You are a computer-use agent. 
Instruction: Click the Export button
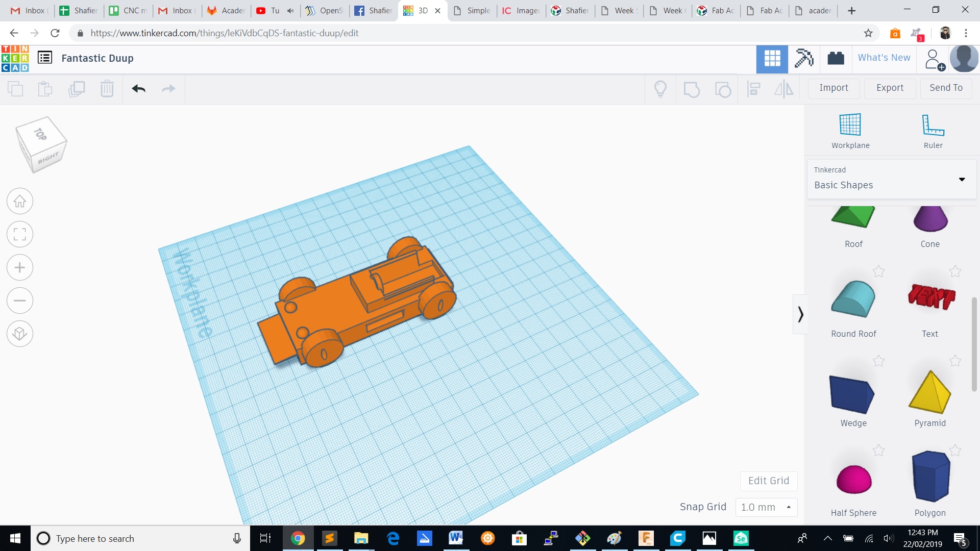(889, 88)
